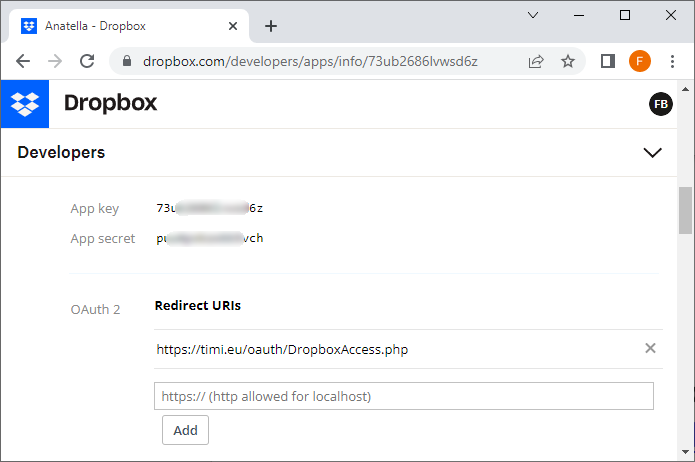Click the page vertical scrollbar thumb
Image resolution: width=695 pixels, height=462 pixels.
[x=686, y=210]
